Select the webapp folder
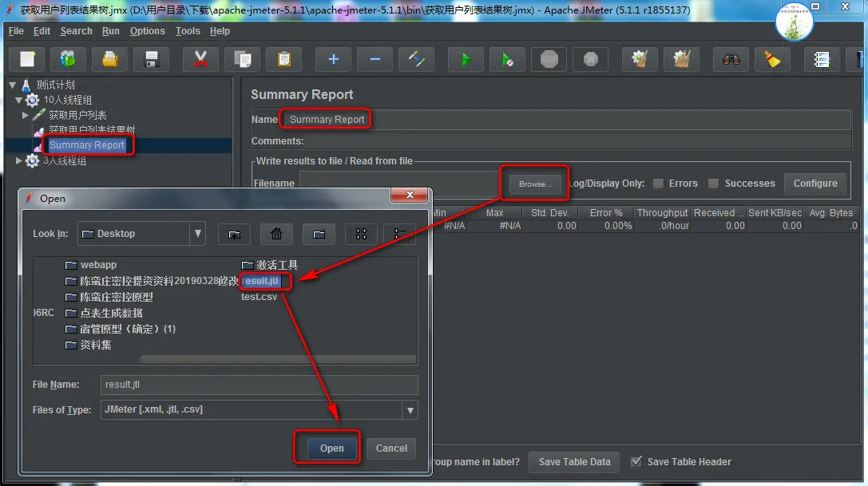This screenshot has height=486, width=868. pyautogui.click(x=91, y=265)
